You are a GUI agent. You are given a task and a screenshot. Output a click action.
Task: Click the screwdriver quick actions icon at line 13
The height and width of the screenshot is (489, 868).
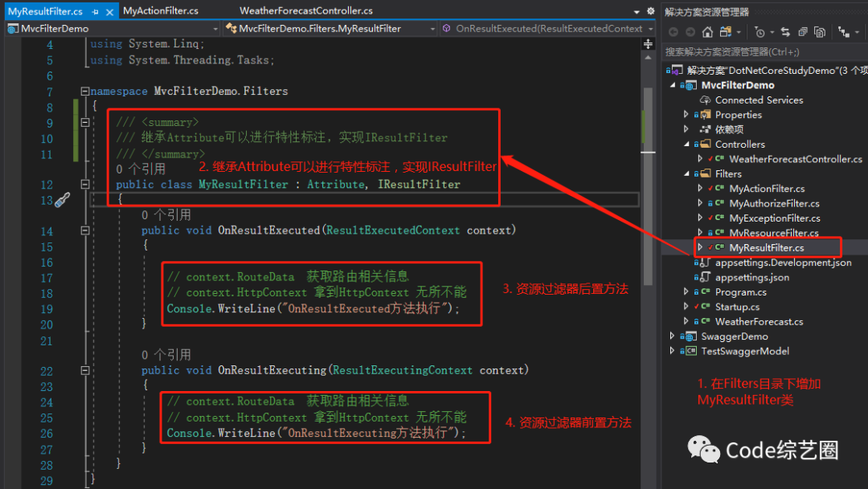(x=62, y=200)
